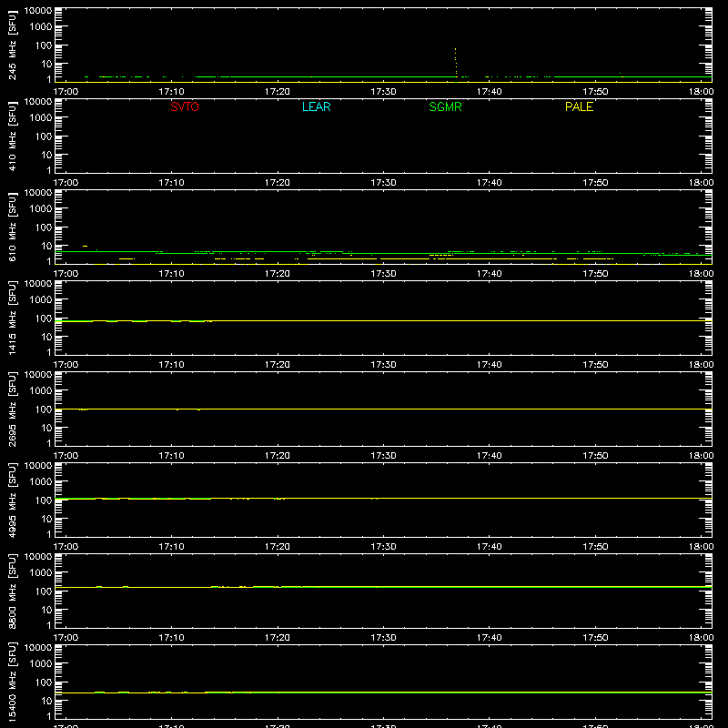This screenshot has width=728, height=728.
Task: Click the 10000 y-axis value on 610 MHz plot
Action: (38, 193)
